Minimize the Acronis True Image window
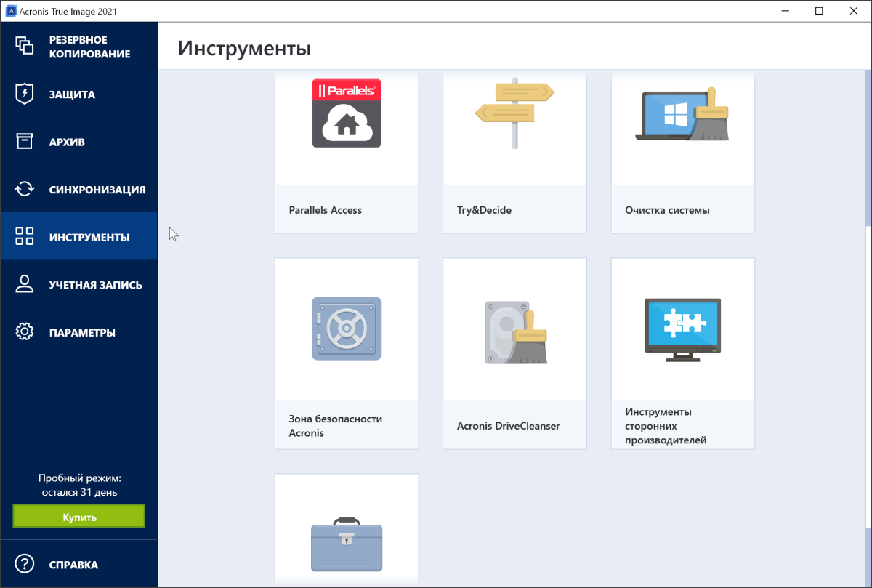872x588 pixels. pyautogui.click(x=786, y=11)
